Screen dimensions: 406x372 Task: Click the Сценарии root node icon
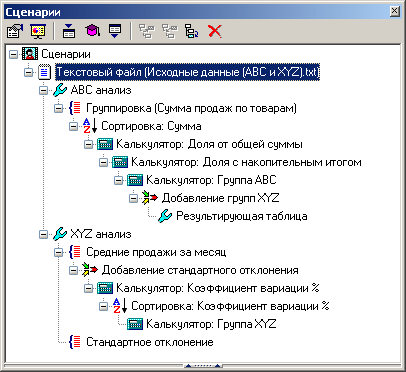(30, 54)
